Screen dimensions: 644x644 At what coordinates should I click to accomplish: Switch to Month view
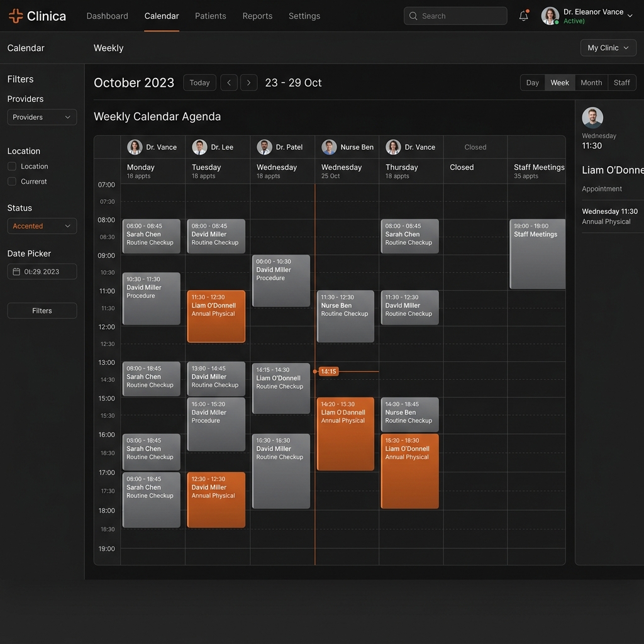click(591, 82)
